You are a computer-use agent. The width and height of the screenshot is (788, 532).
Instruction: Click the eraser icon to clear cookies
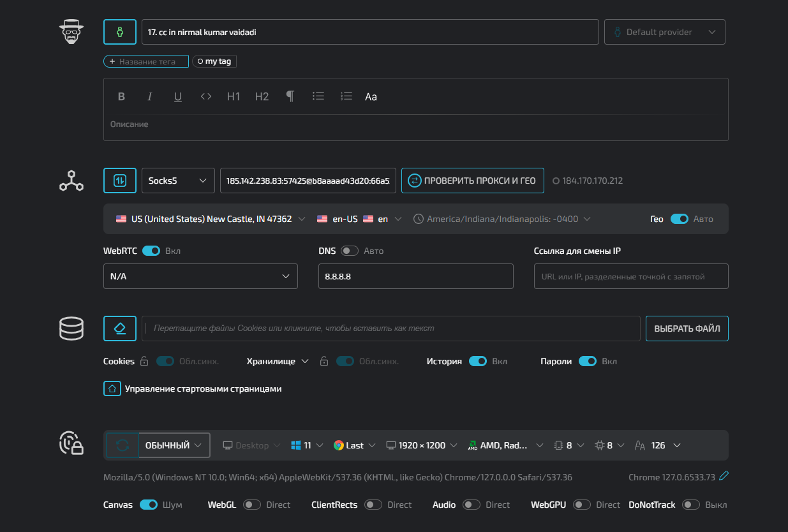119,329
